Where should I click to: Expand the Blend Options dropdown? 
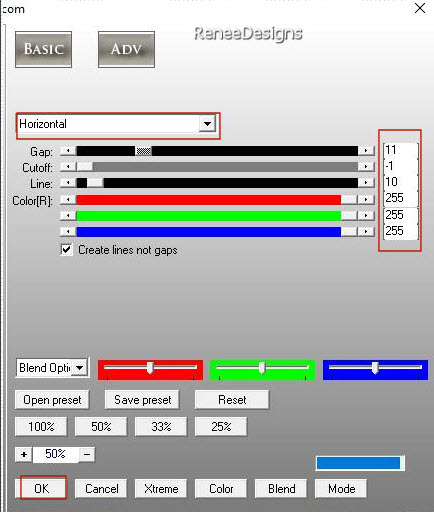pyautogui.click(x=80, y=368)
